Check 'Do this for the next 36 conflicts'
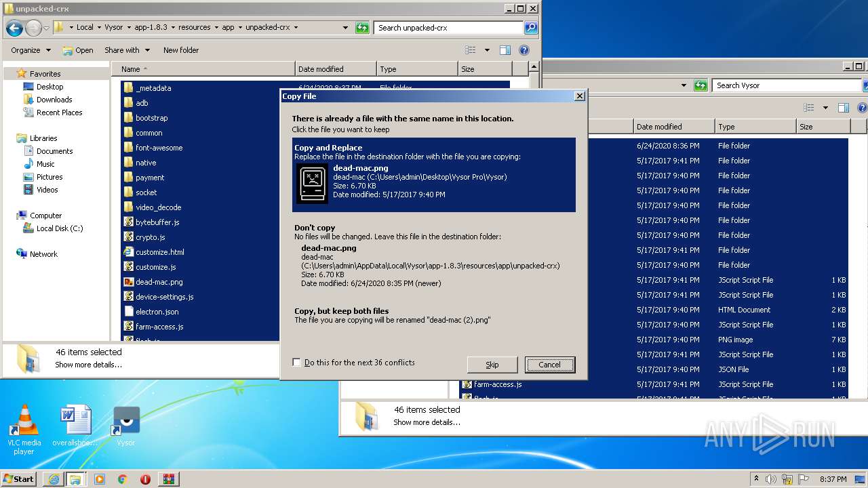868x488 pixels. (x=296, y=363)
